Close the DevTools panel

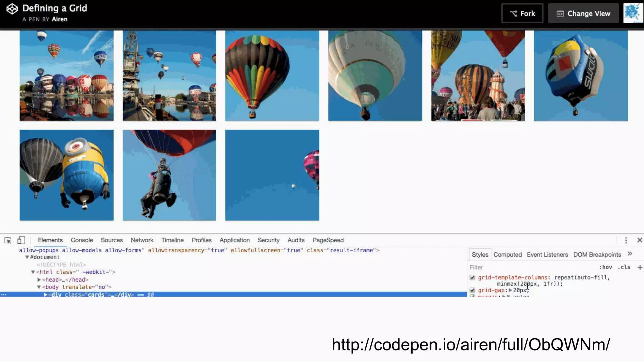(640, 240)
